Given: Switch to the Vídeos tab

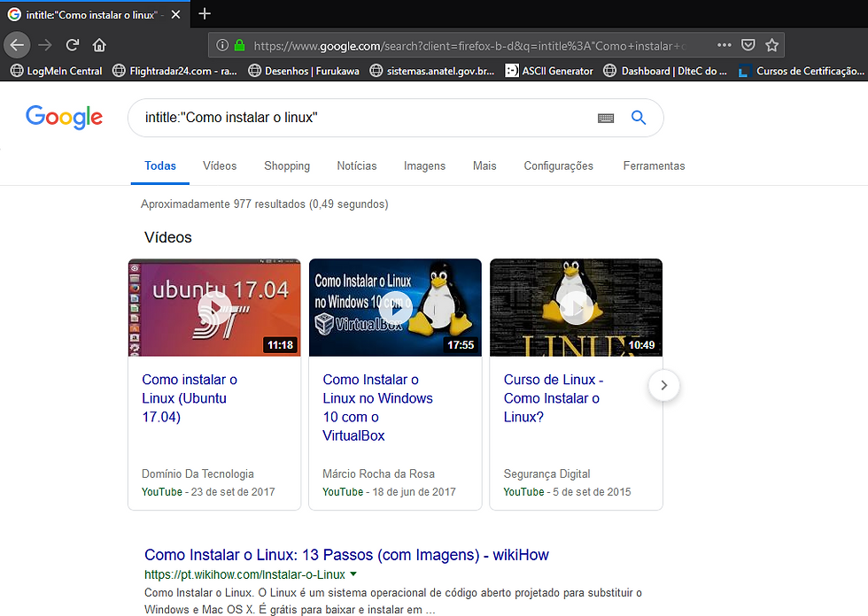Looking at the screenshot, I should point(220,166).
